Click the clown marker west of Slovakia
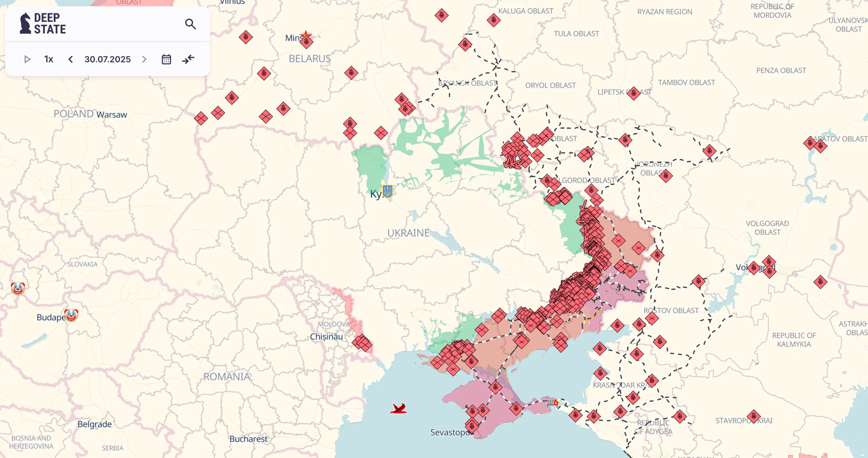Viewport: 868px width, 458px height. pyautogui.click(x=18, y=288)
